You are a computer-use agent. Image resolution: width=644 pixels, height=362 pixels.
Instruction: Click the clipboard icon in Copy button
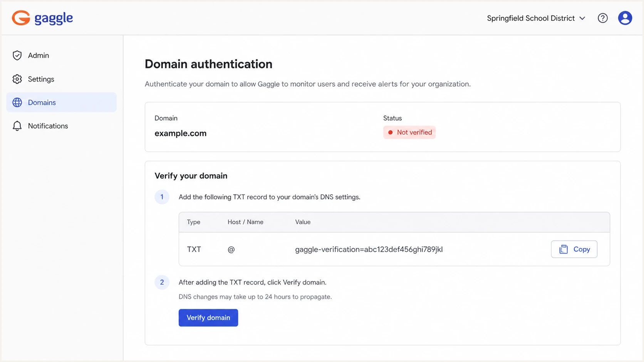[563, 249]
